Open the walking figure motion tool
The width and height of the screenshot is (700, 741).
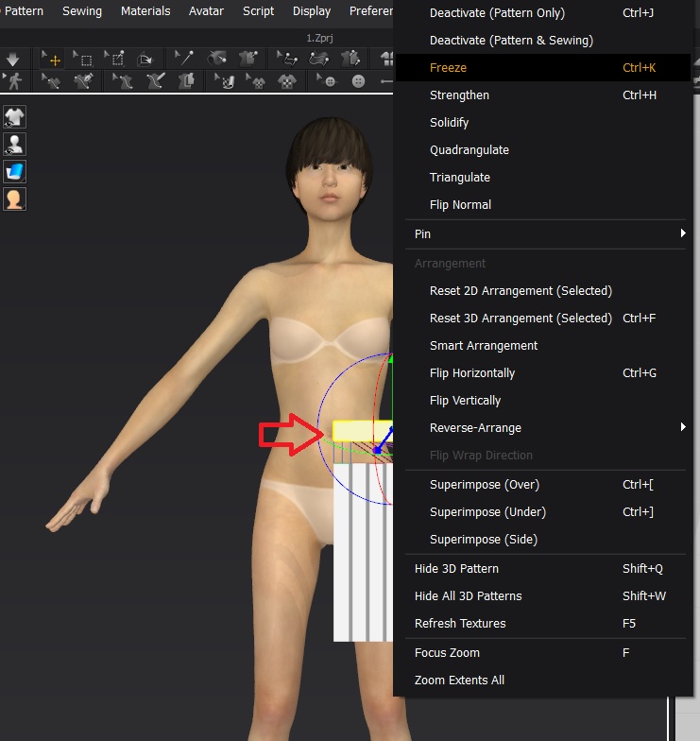coord(13,81)
